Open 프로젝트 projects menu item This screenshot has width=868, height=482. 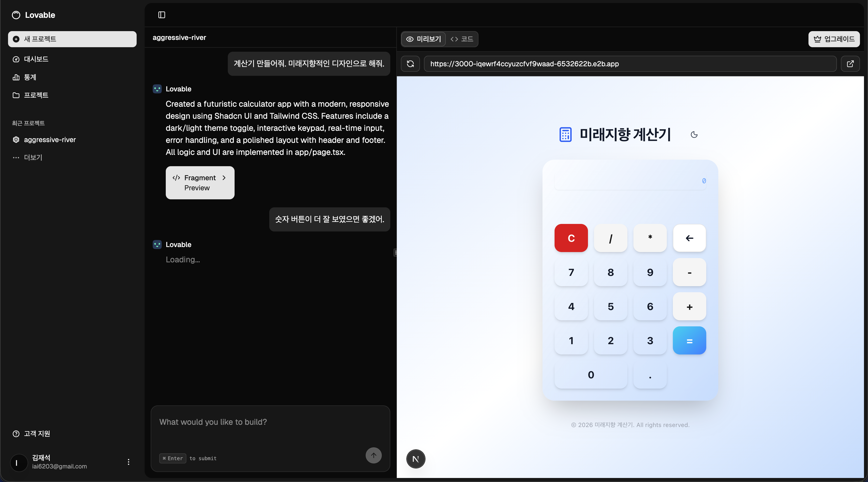pos(36,95)
